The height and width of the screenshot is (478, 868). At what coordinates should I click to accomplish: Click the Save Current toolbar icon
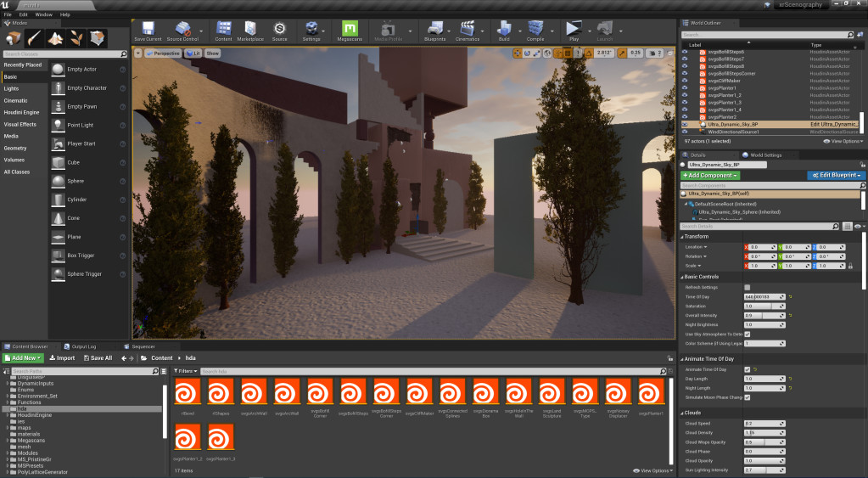(148, 31)
